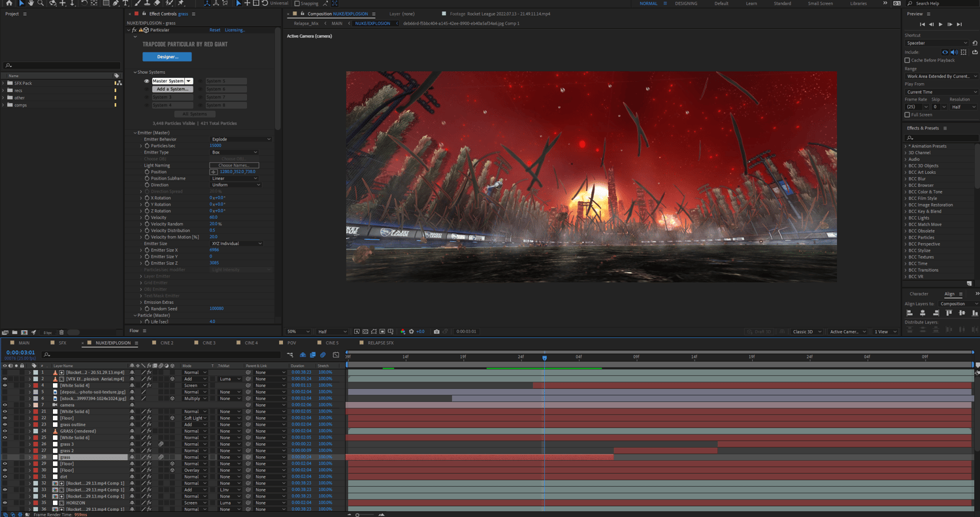This screenshot has height=517, width=980.
Task: Click the playhead current-time indicator
Action: coord(544,358)
